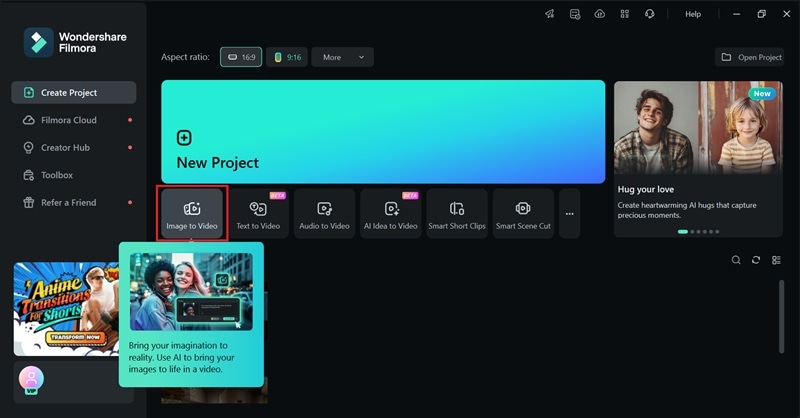Search projects with the magnifier icon
Screen dimensions: 800x418
pos(736,260)
